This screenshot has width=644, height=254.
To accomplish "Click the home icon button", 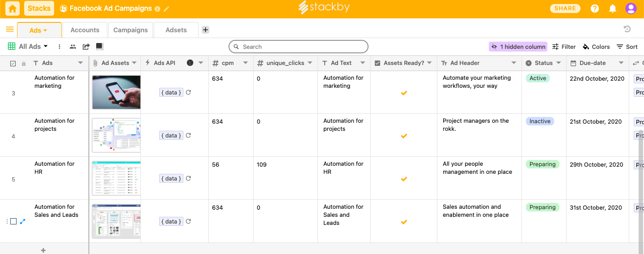I will click(x=13, y=9).
